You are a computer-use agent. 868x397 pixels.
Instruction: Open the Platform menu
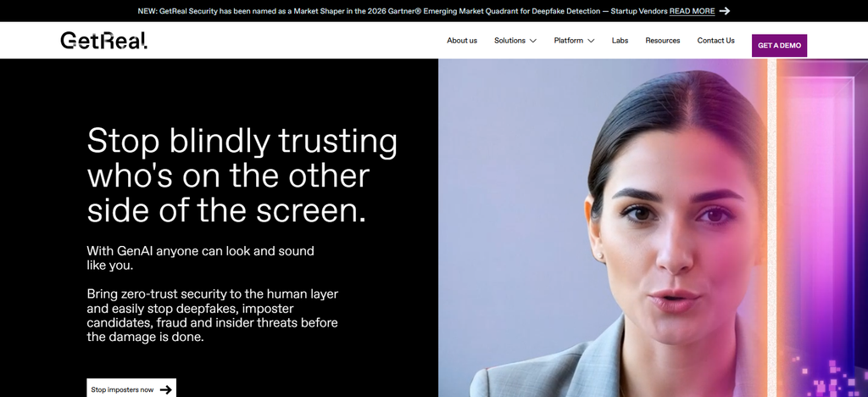[x=574, y=41]
